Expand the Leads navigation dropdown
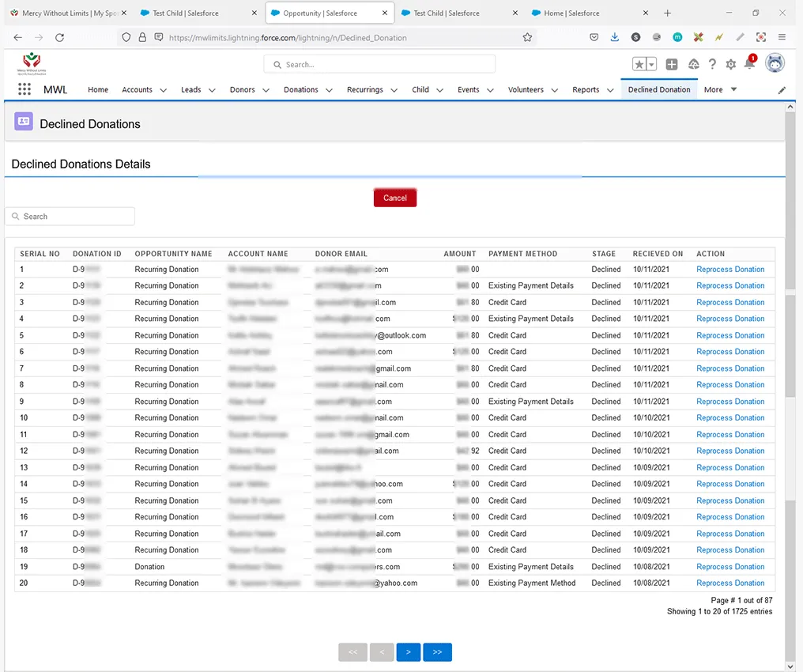803x672 pixels. coord(212,90)
